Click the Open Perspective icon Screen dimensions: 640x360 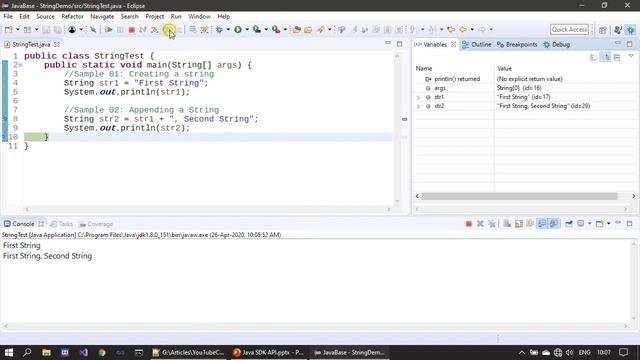click(x=602, y=30)
